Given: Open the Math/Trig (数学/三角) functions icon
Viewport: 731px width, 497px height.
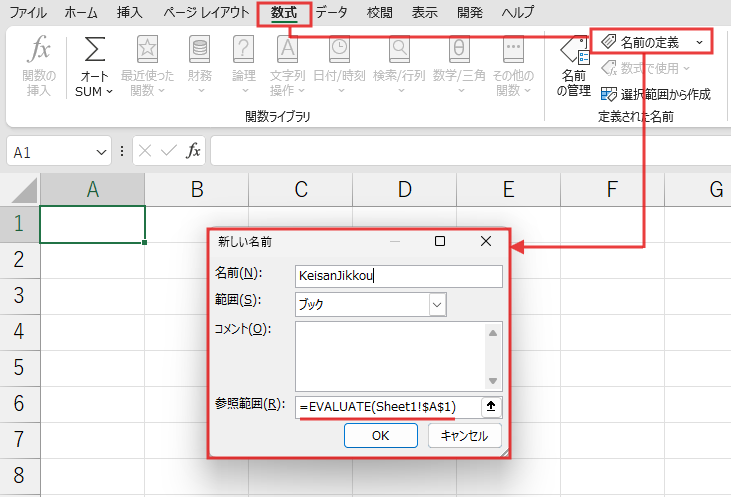Looking at the screenshot, I should (x=459, y=49).
